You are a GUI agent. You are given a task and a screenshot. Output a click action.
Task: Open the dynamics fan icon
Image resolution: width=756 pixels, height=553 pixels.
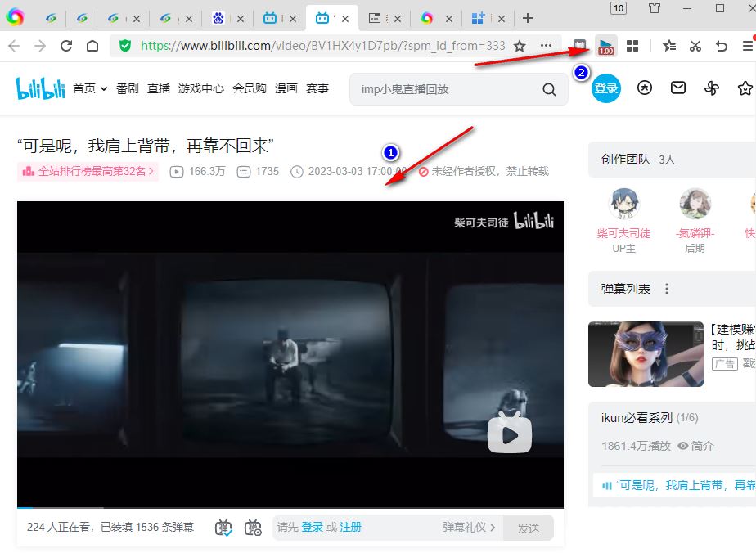click(711, 88)
